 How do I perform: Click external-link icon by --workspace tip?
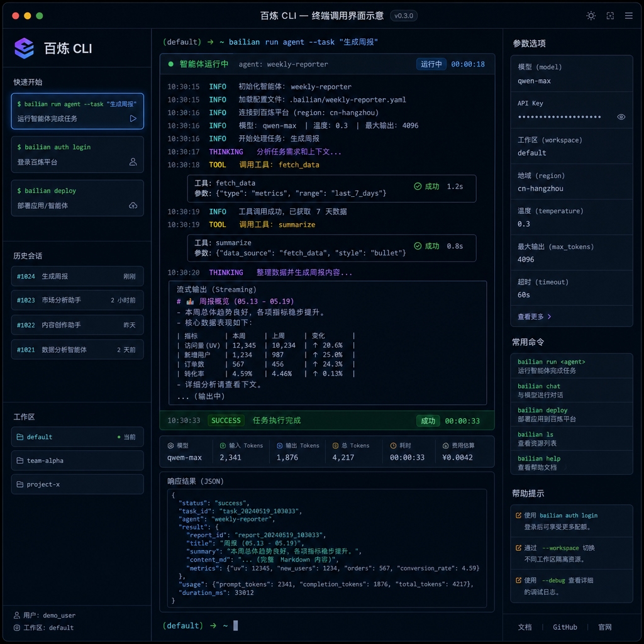click(518, 548)
